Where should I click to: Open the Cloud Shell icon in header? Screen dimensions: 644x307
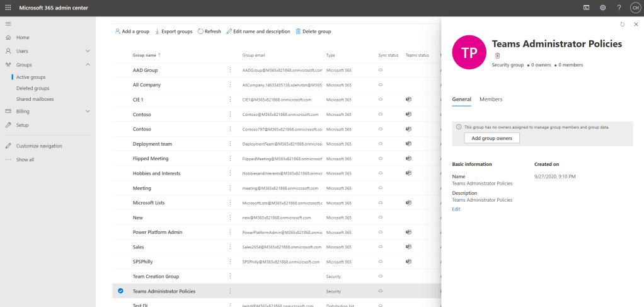coord(586,8)
